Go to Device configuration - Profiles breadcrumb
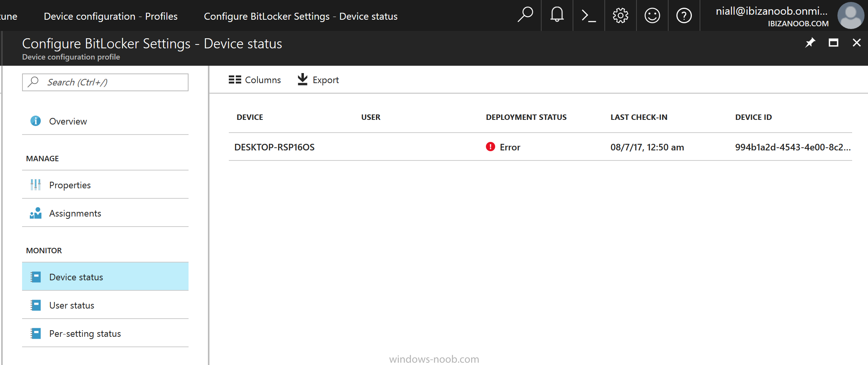Screen dimensions: 868x365 111,16
